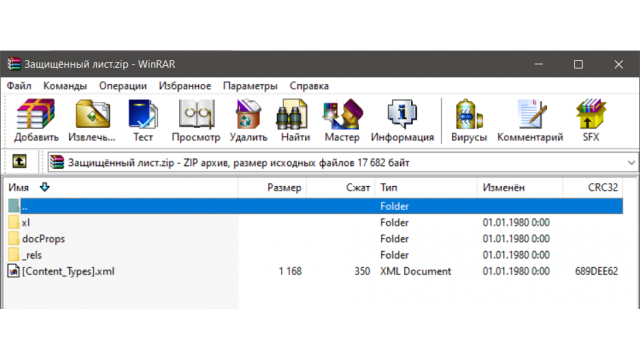Click the WinRAR title bar app icon
This screenshot has width=640, height=360.
(x=13, y=64)
